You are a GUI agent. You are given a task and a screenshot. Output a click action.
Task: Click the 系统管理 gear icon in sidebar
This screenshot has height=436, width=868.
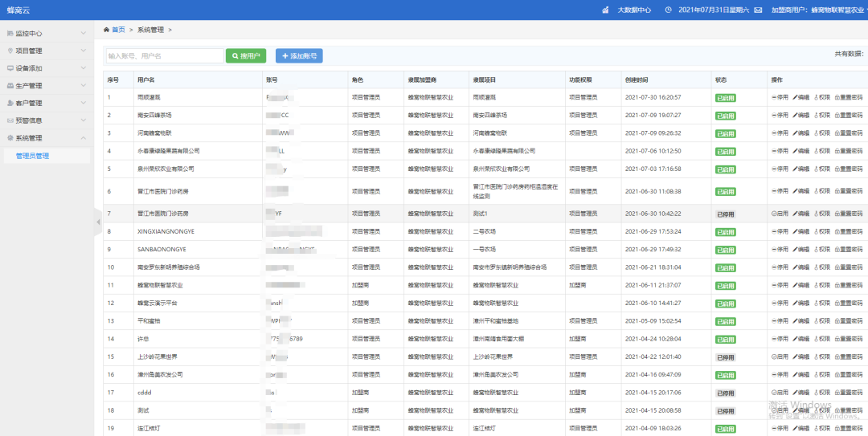(x=10, y=138)
